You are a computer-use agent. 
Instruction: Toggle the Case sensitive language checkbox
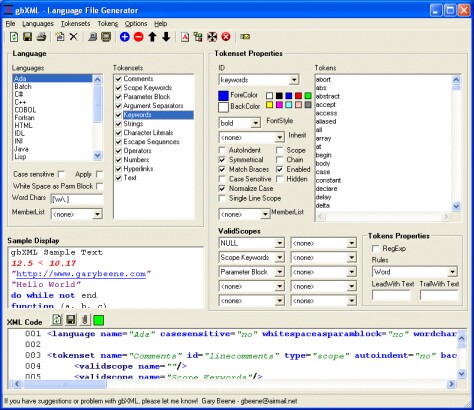point(61,174)
